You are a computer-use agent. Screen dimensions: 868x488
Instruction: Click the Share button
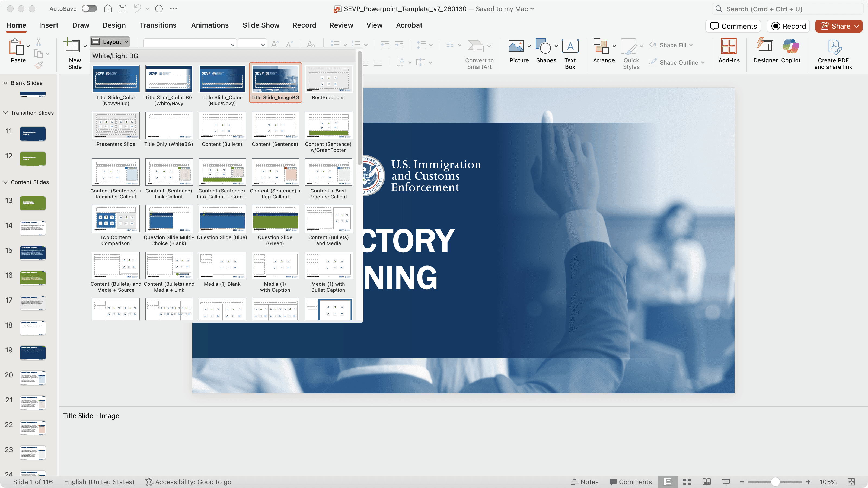tap(835, 26)
